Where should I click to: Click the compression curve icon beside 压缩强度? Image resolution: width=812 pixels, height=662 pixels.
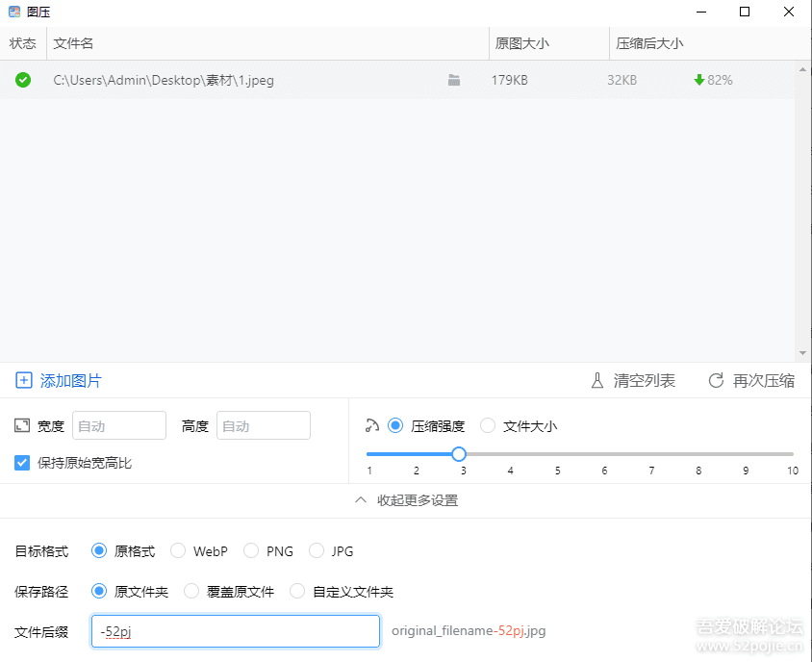372,425
